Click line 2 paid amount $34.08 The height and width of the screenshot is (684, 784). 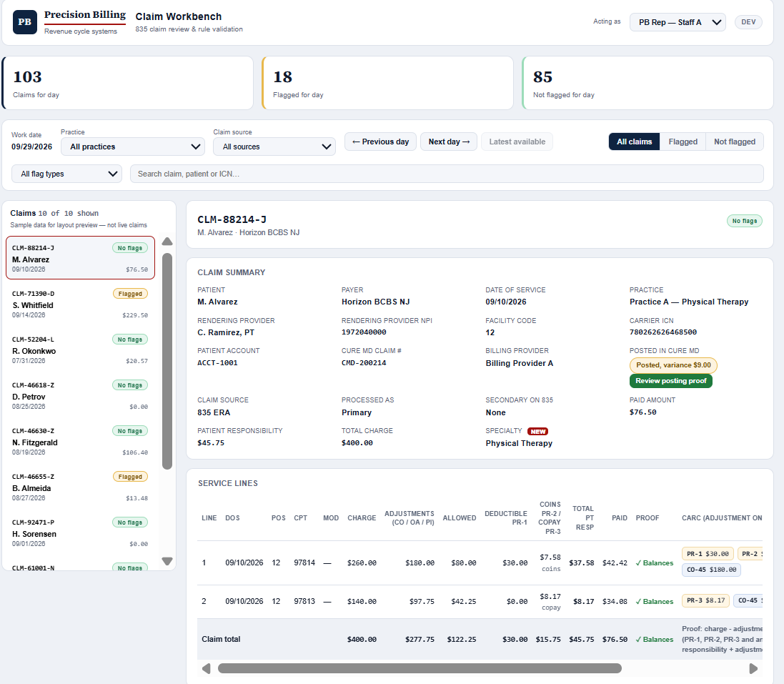tap(615, 602)
